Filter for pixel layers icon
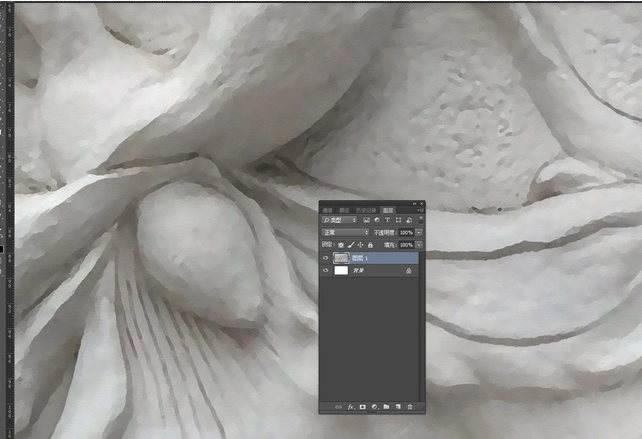 (x=366, y=220)
